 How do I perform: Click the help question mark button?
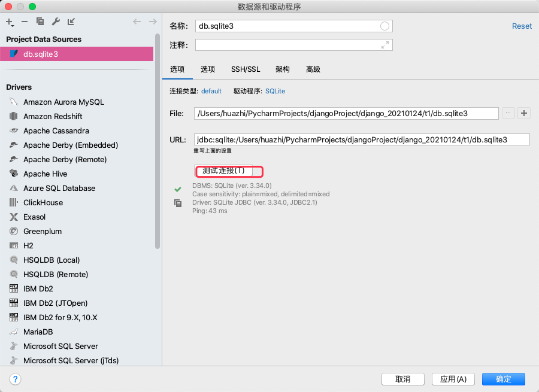(x=15, y=379)
